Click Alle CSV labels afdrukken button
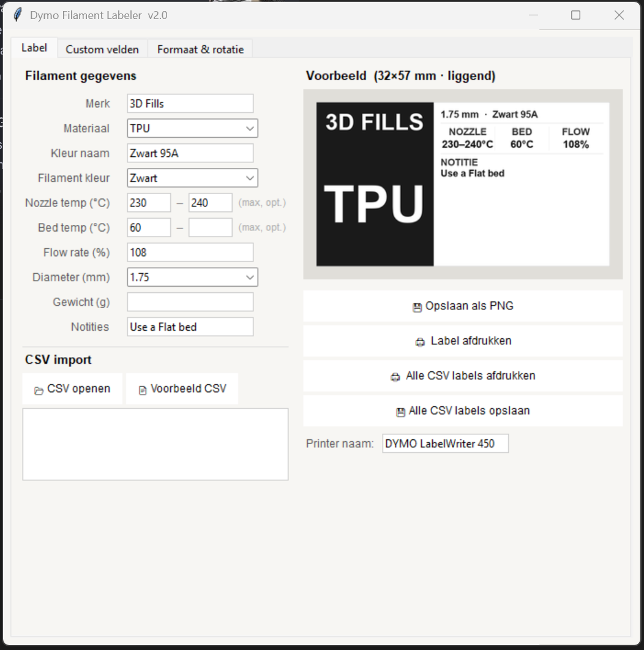The height and width of the screenshot is (650, 644). point(463,376)
